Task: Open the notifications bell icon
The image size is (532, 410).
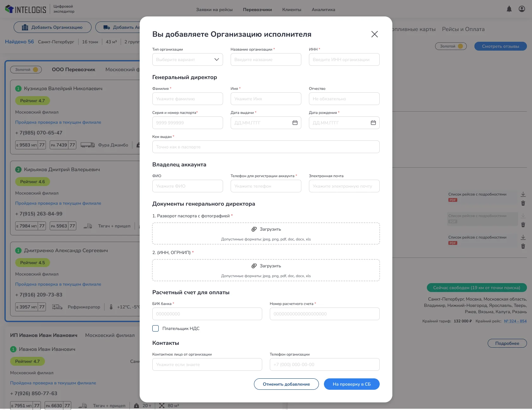Action: point(509,9)
